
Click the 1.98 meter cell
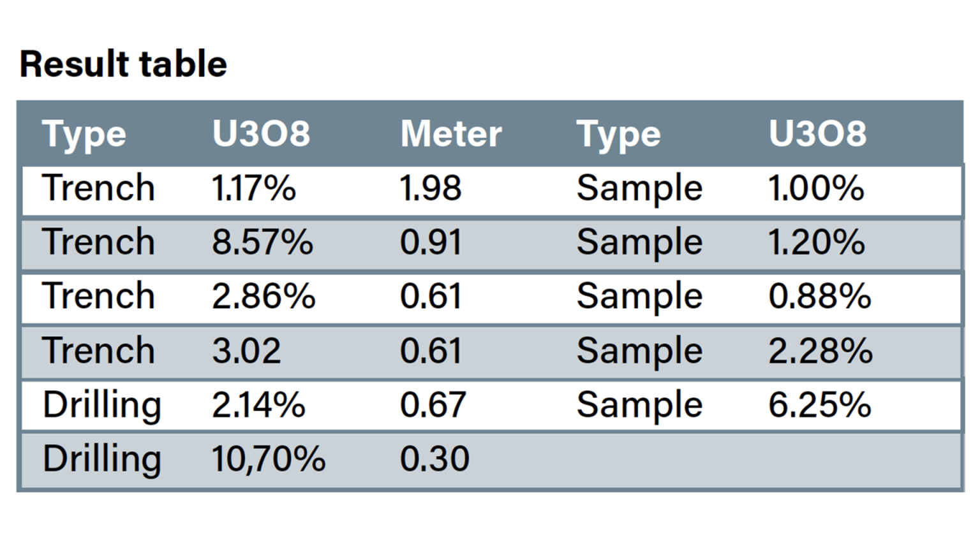pos(430,189)
